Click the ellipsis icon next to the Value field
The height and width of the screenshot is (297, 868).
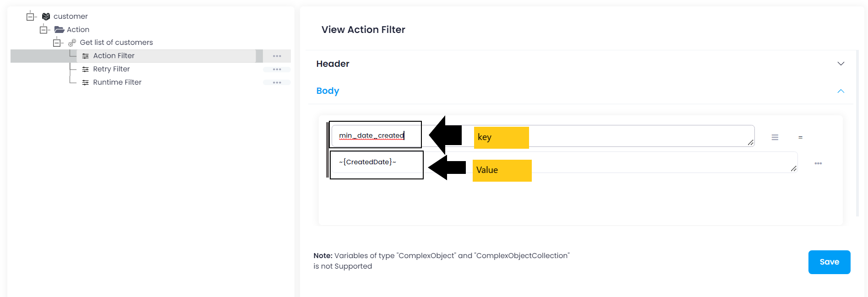[819, 163]
